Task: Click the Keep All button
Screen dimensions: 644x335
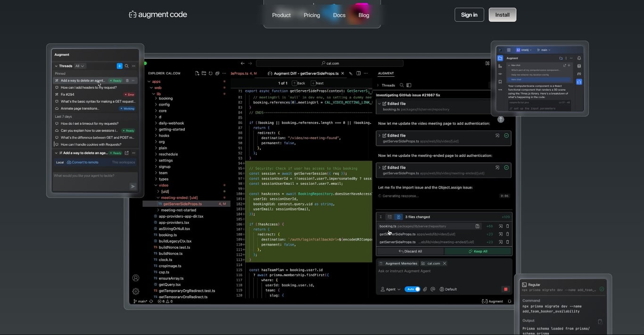Action: 479,251
